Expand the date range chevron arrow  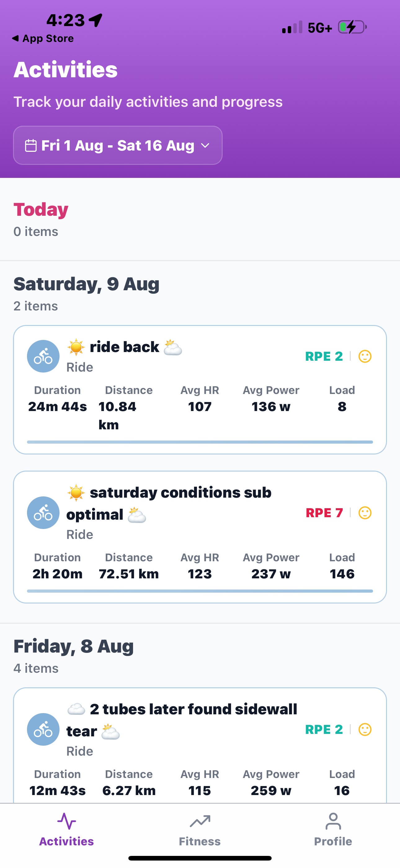pos(205,146)
